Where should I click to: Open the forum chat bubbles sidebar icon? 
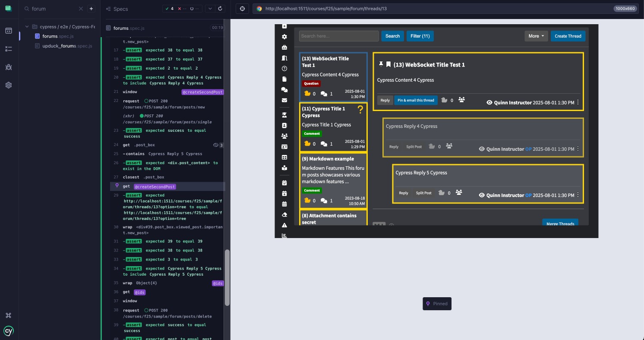click(x=284, y=90)
